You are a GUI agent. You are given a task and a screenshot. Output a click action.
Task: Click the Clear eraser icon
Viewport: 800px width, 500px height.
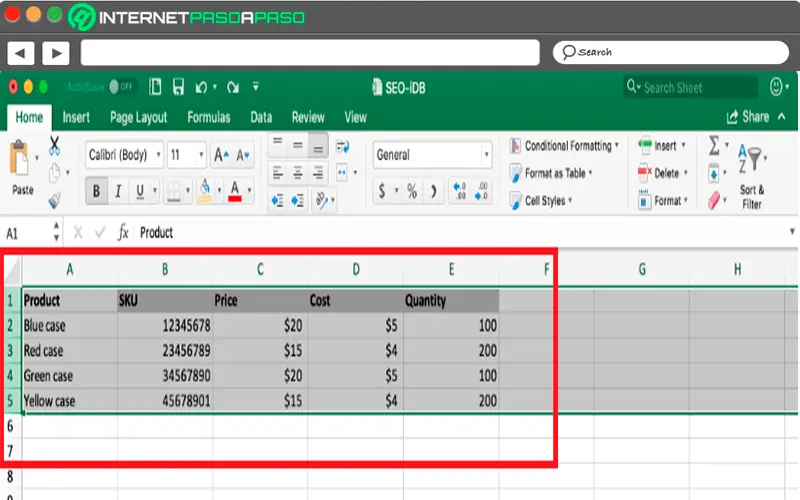pos(714,201)
